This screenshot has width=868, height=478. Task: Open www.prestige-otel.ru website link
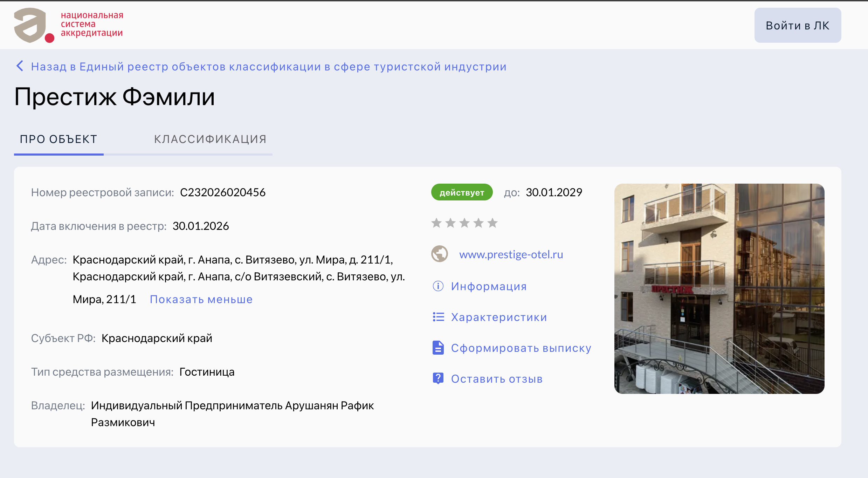tap(511, 254)
